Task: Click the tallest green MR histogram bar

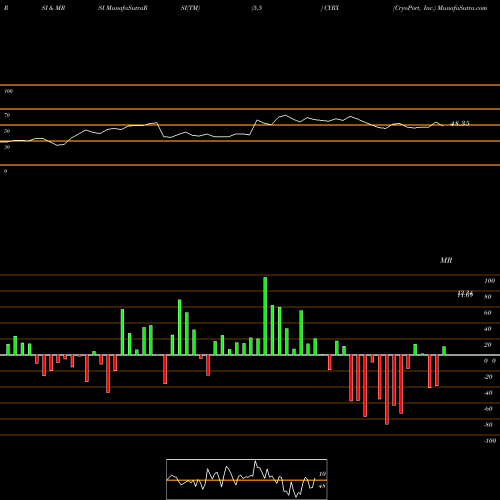Action: (265, 316)
